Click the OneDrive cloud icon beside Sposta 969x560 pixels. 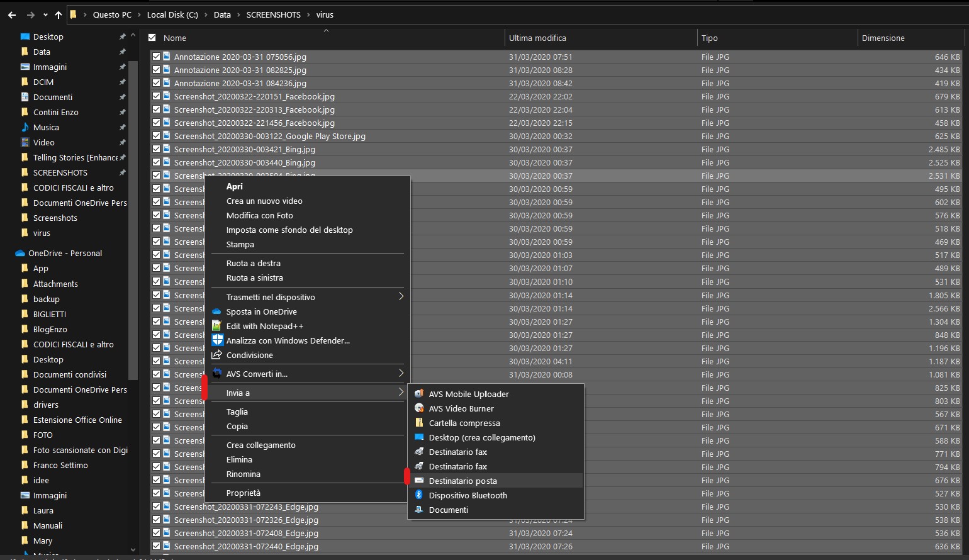217,311
